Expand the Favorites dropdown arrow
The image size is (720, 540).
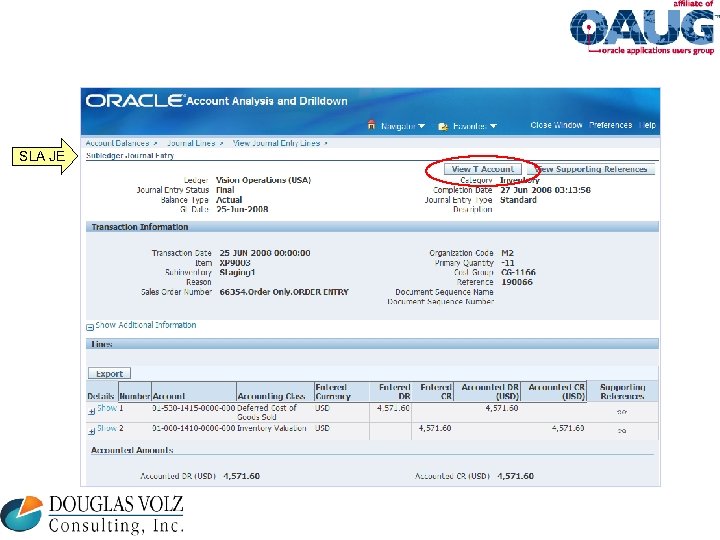[x=493, y=126]
